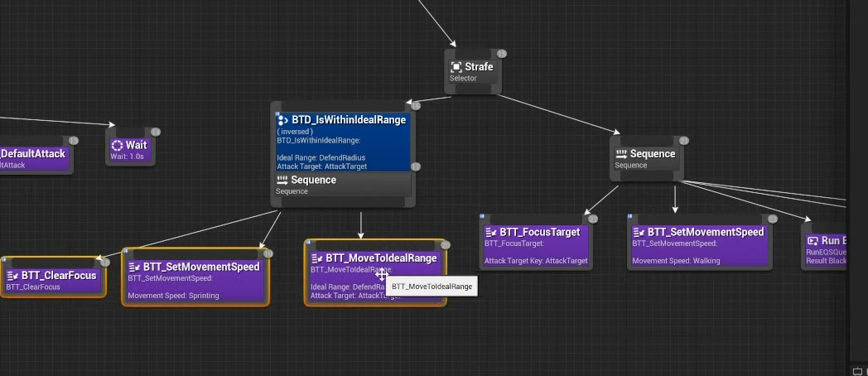
Task: Click the BTD_IsWithinIdealRange decorator icon
Action: 282,120
